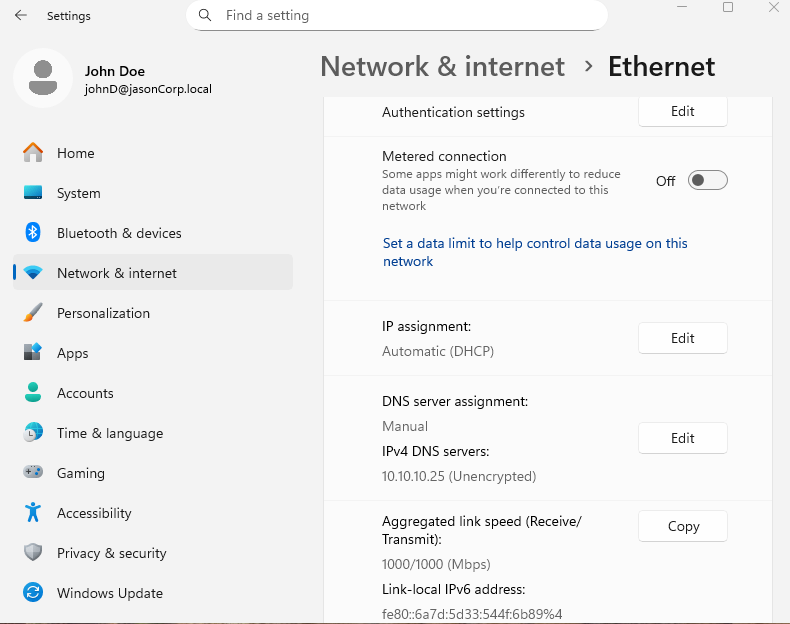Click the Find a setting search box

pyautogui.click(x=397, y=15)
